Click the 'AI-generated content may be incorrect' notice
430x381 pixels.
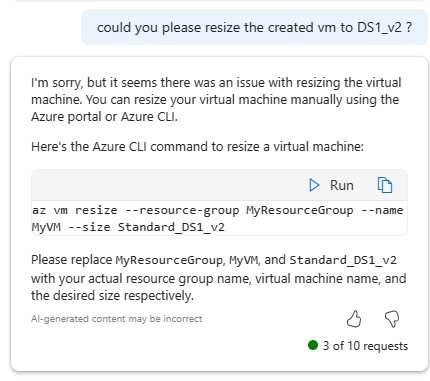[117, 319]
